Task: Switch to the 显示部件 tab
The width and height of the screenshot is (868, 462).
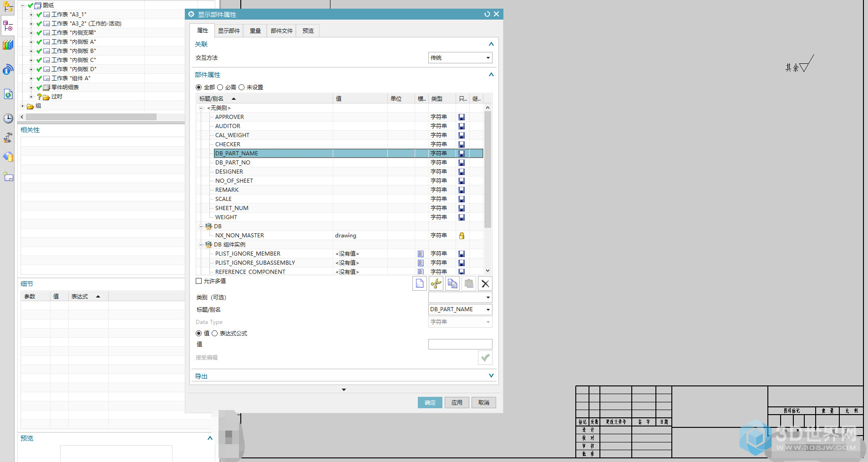Action: tap(229, 31)
